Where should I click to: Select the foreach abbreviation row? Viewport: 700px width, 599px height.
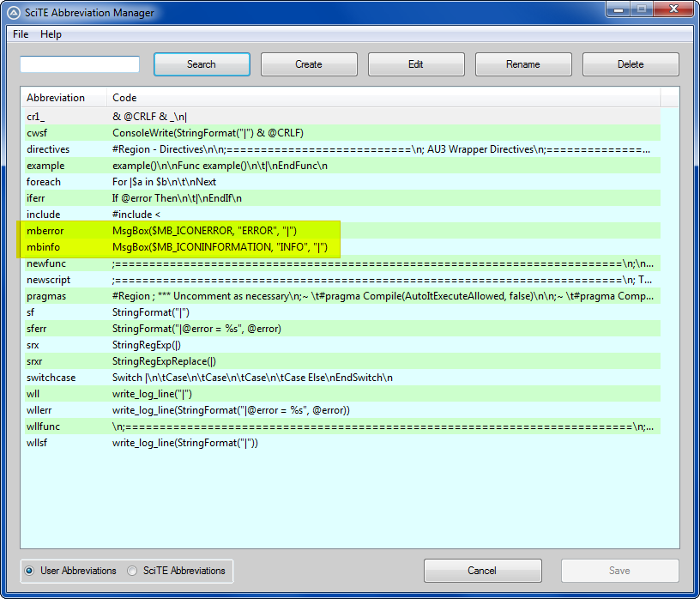click(341, 182)
